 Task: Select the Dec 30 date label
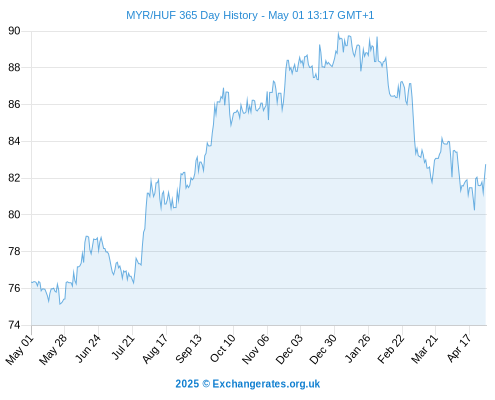click(323, 349)
